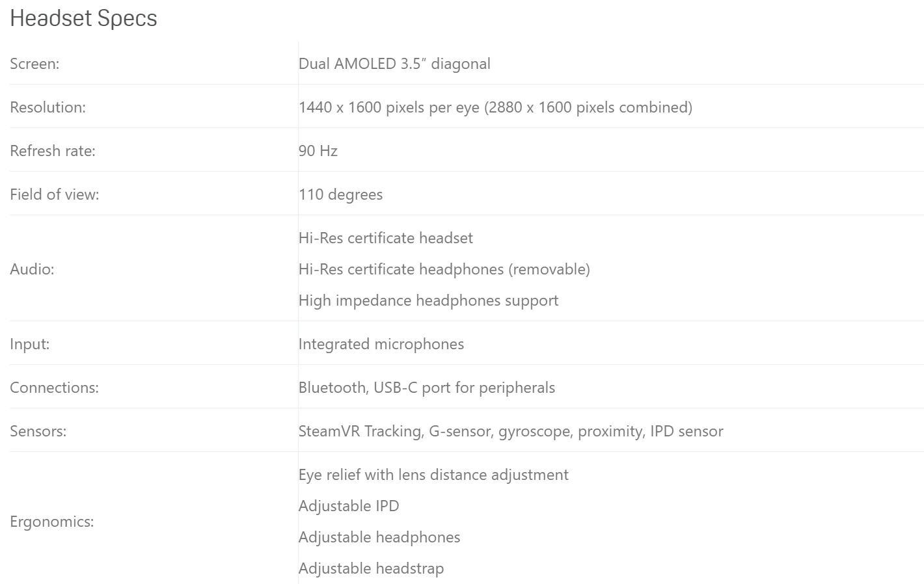Click the Resolution row label

pyautogui.click(x=48, y=107)
